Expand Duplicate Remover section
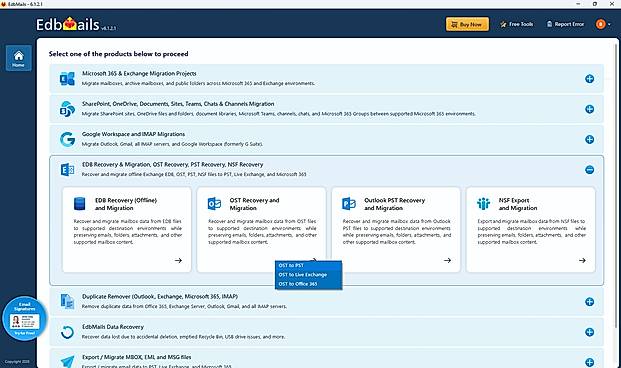 click(589, 302)
